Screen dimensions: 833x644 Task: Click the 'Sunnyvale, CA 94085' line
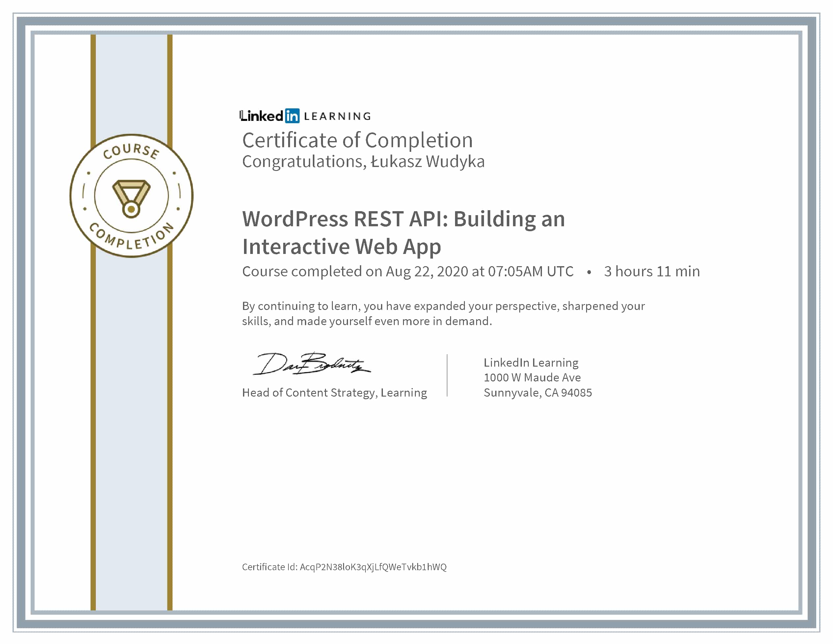[x=538, y=393]
